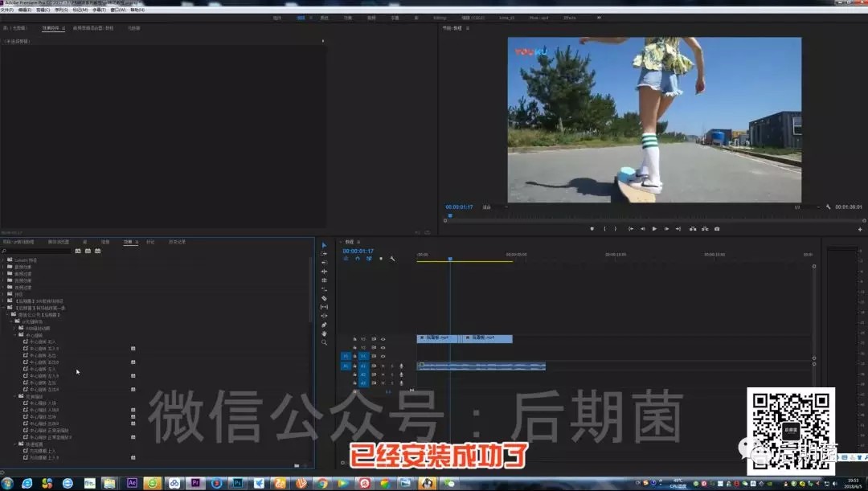Expand the 视频效果 folder
The height and width of the screenshot is (491, 868).
coord(3,280)
